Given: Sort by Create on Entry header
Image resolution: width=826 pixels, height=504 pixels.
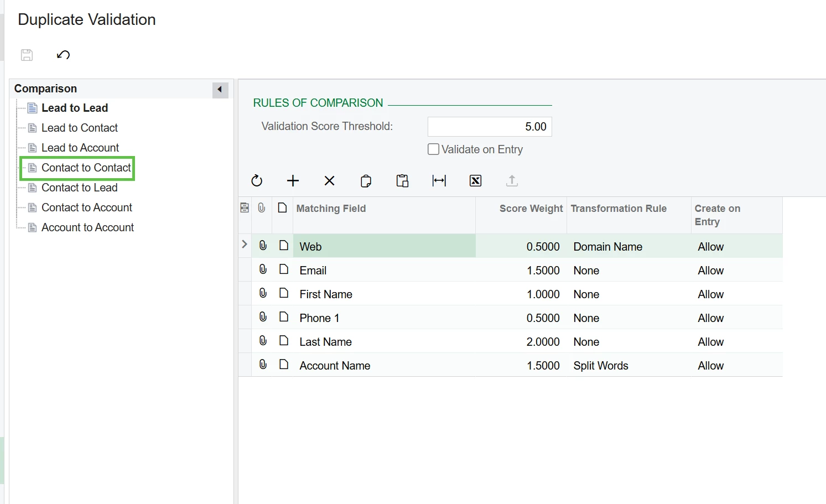Looking at the screenshot, I should coord(737,215).
